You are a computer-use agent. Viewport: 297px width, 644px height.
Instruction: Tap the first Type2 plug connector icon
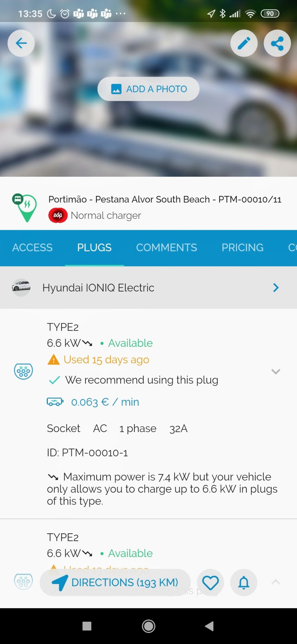(x=24, y=371)
